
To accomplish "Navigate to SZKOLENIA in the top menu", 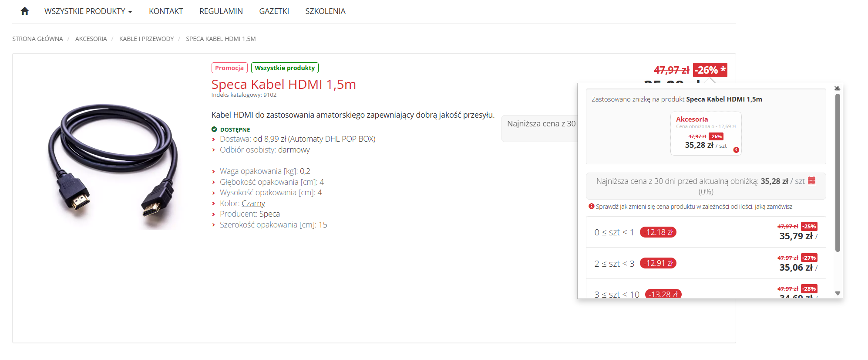I will (325, 11).
